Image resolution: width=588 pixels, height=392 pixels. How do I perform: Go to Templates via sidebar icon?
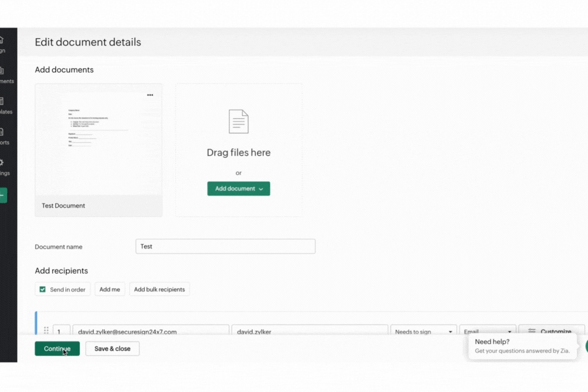click(2, 102)
